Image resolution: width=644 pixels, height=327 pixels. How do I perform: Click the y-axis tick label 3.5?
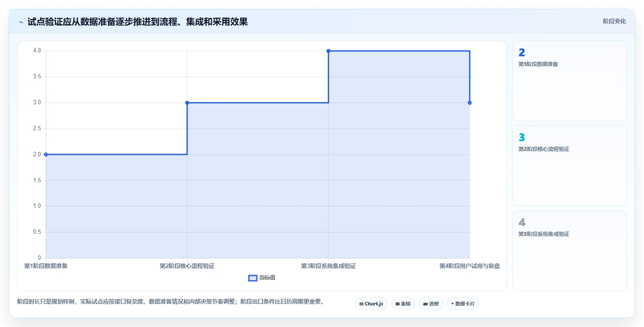click(37, 77)
